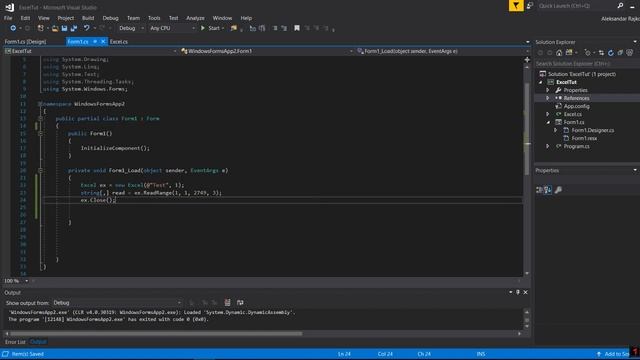Open the File menu
640x360 pixels.
pyautogui.click(x=8, y=18)
